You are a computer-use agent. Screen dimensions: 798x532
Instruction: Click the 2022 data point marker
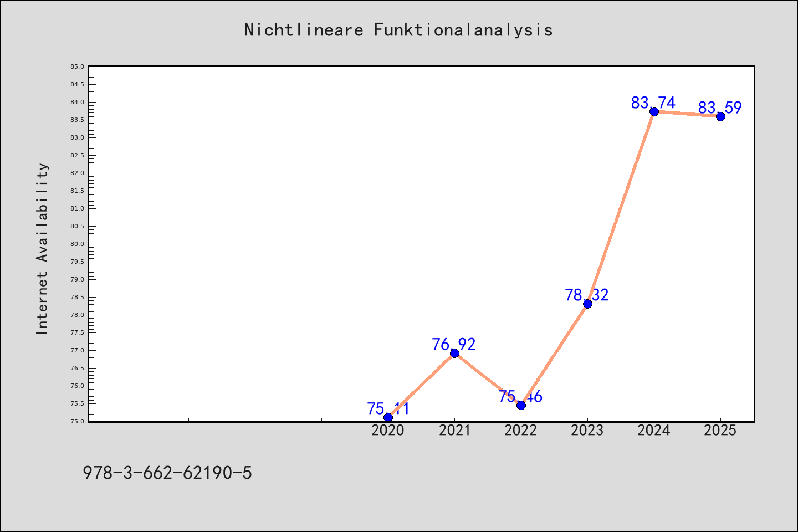[521, 405]
